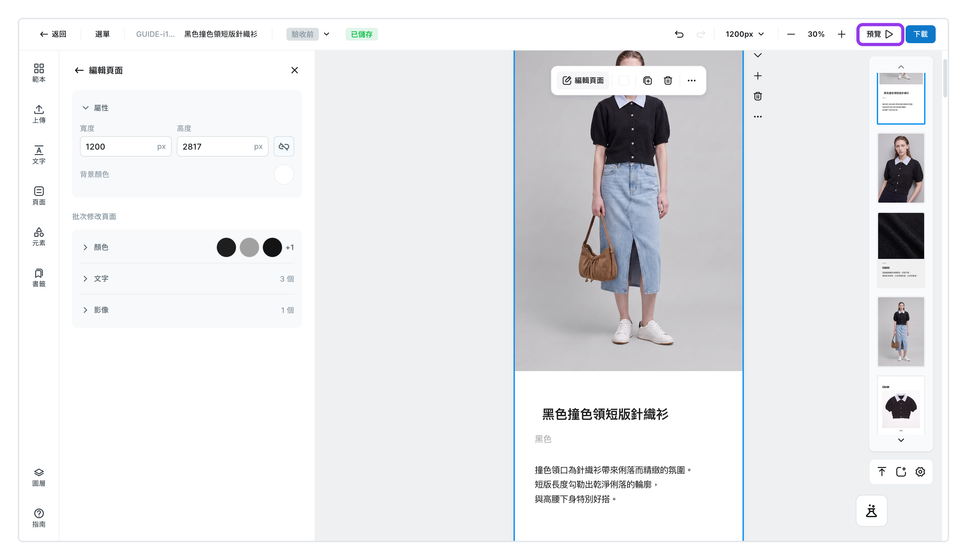Add a new page with side plus icon
The image size is (967, 560).
pyautogui.click(x=758, y=75)
